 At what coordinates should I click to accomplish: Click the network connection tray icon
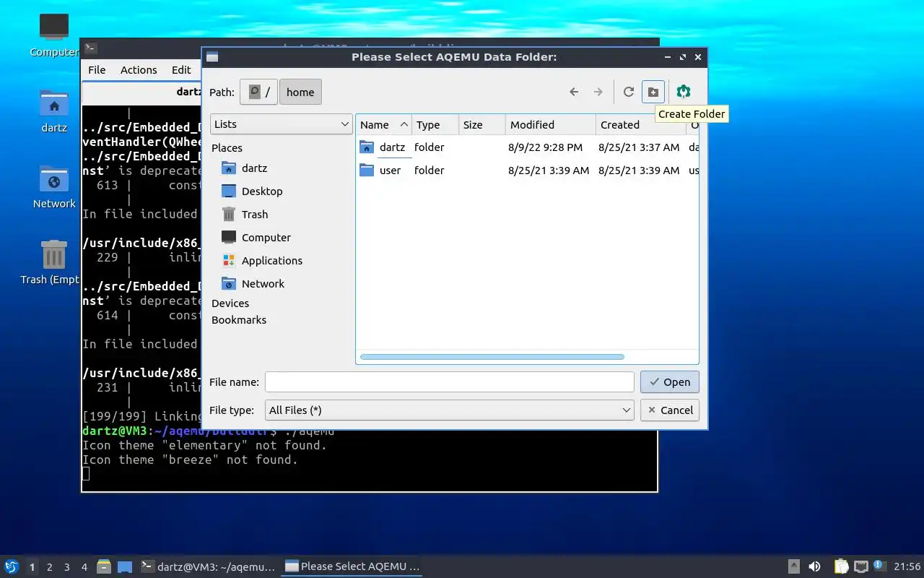pos(861,566)
